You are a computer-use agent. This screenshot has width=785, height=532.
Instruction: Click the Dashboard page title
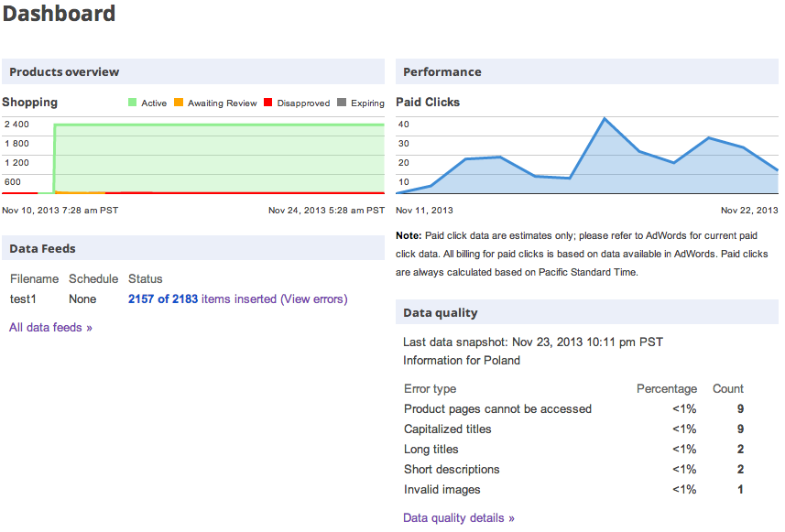pyautogui.click(x=59, y=14)
